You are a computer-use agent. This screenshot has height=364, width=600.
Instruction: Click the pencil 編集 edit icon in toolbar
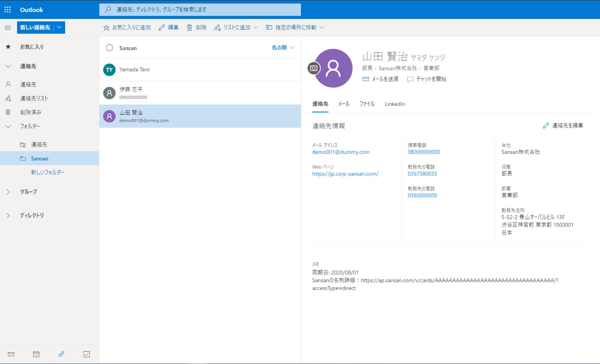pyautogui.click(x=162, y=28)
